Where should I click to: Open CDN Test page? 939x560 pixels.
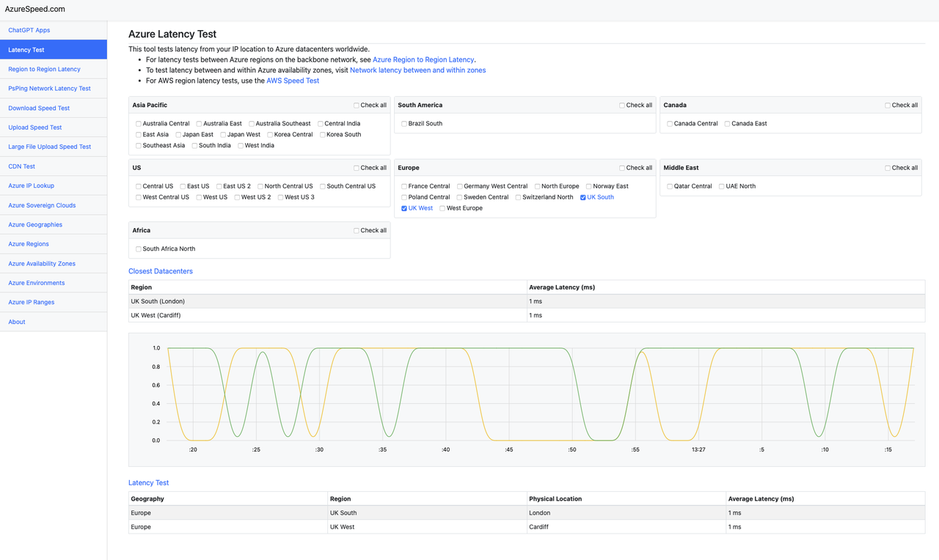tap(54, 166)
